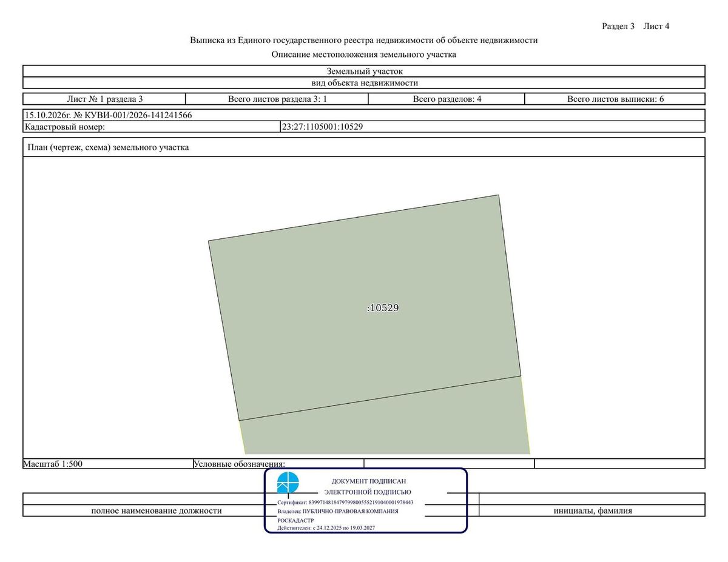Click "Всего разделов: 4" cell
Screen dimensions: 728x562
point(447,99)
